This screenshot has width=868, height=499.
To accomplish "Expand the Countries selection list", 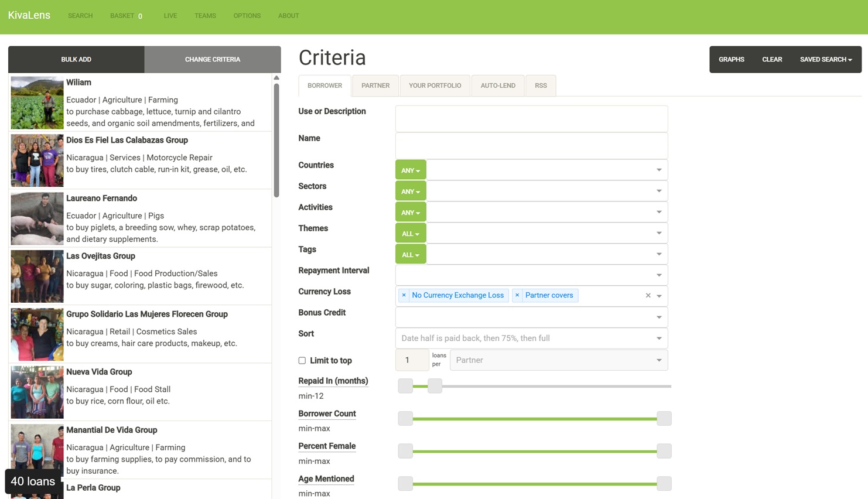I will [x=659, y=170].
